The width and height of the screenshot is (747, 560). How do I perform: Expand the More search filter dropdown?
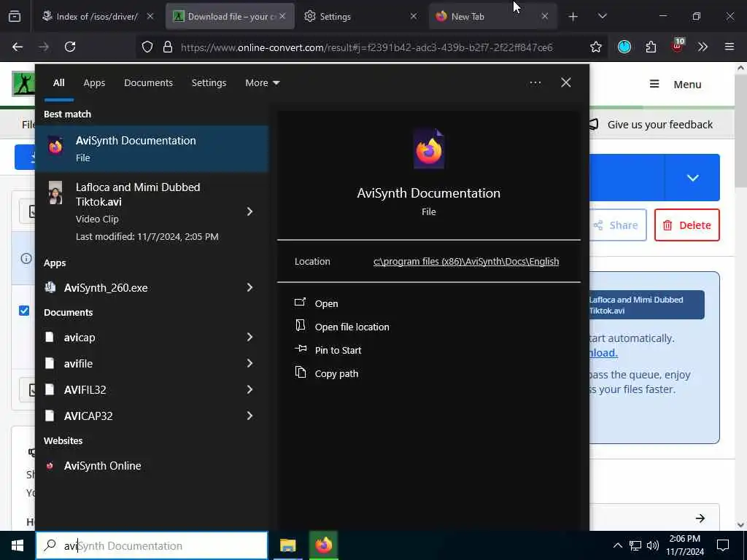[x=262, y=83]
